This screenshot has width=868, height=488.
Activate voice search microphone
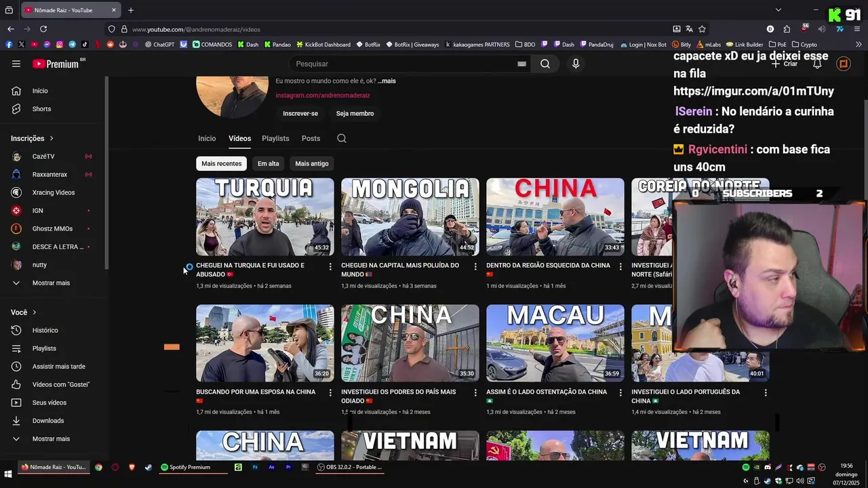click(576, 64)
